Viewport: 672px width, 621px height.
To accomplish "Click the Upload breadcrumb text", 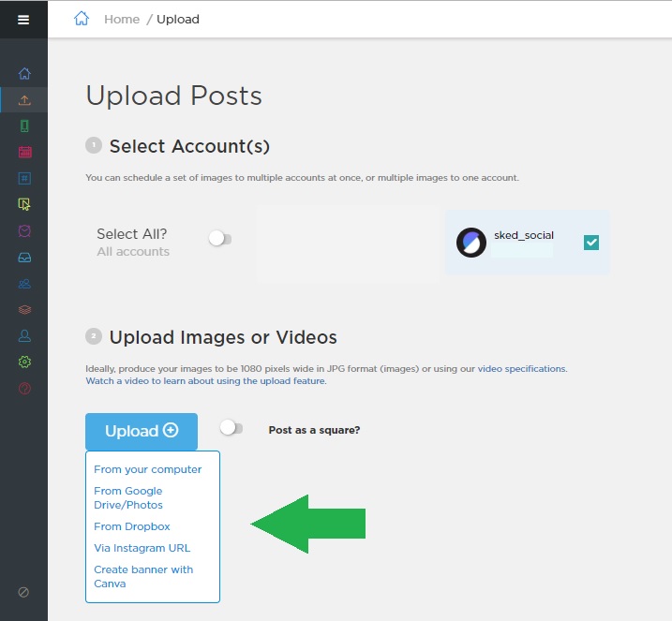I will (178, 20).
